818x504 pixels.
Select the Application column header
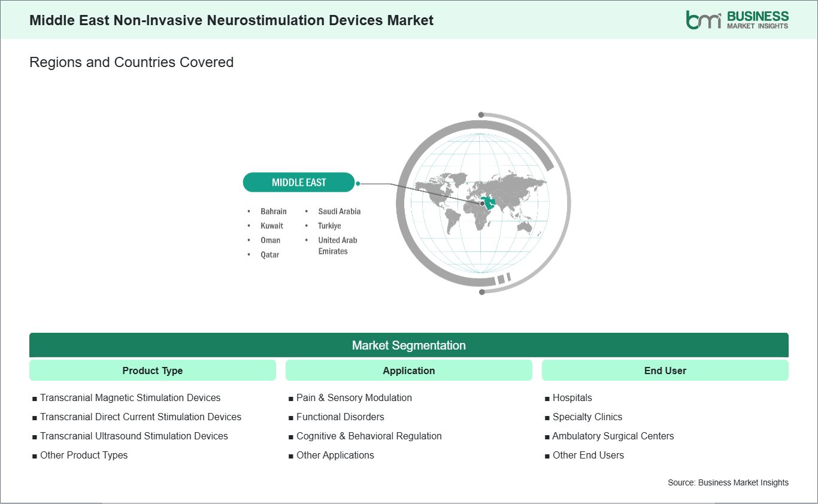[409, 371]
